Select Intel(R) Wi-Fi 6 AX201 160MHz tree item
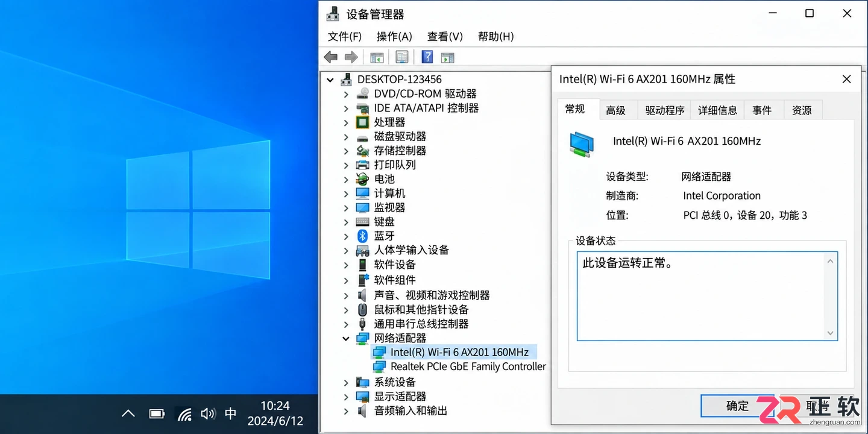This screenshot has width=868, height=434. tap(459, 352)
